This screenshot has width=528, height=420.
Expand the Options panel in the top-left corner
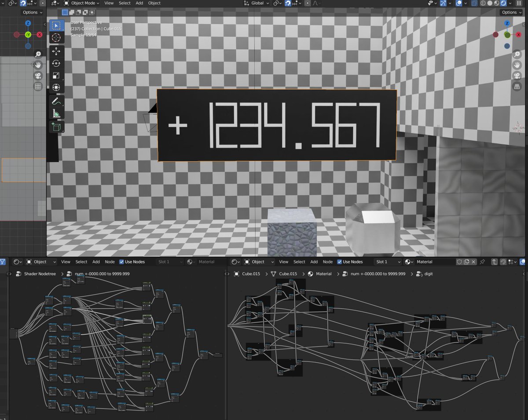tap(31, 12)
